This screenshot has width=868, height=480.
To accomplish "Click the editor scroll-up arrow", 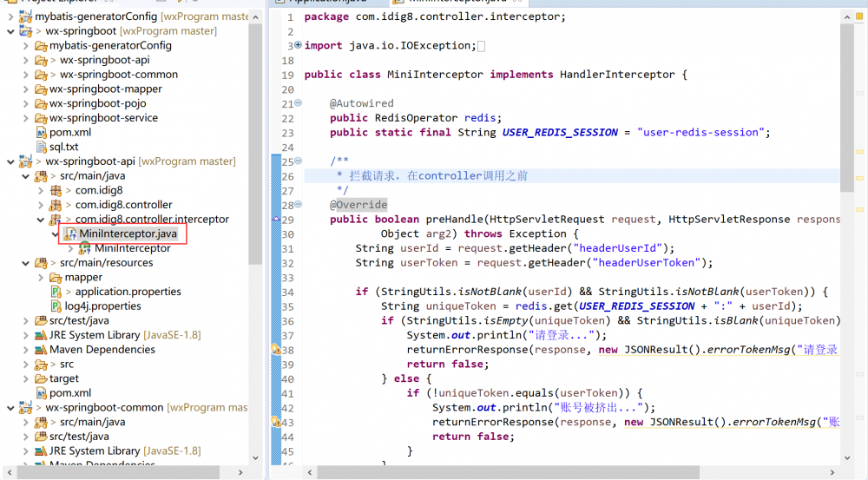I will 847,17.
